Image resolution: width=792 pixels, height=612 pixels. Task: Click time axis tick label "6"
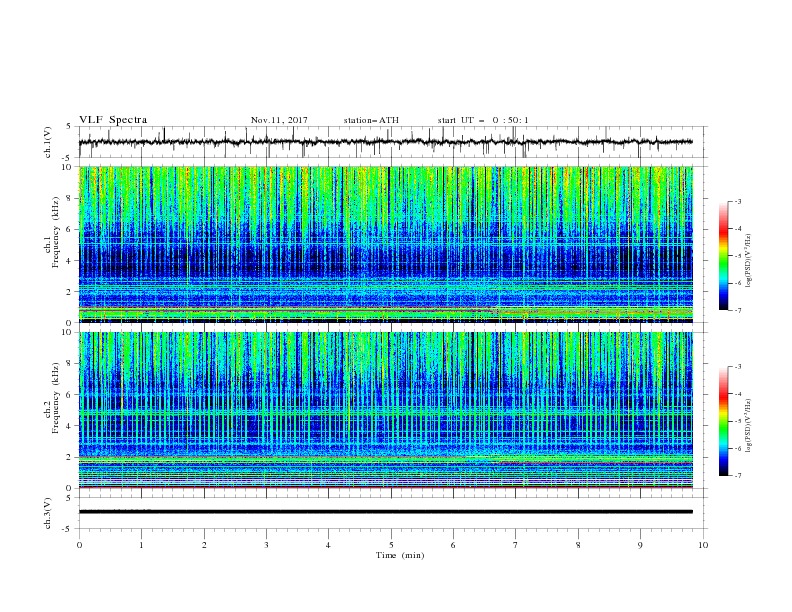pos(453,545)
